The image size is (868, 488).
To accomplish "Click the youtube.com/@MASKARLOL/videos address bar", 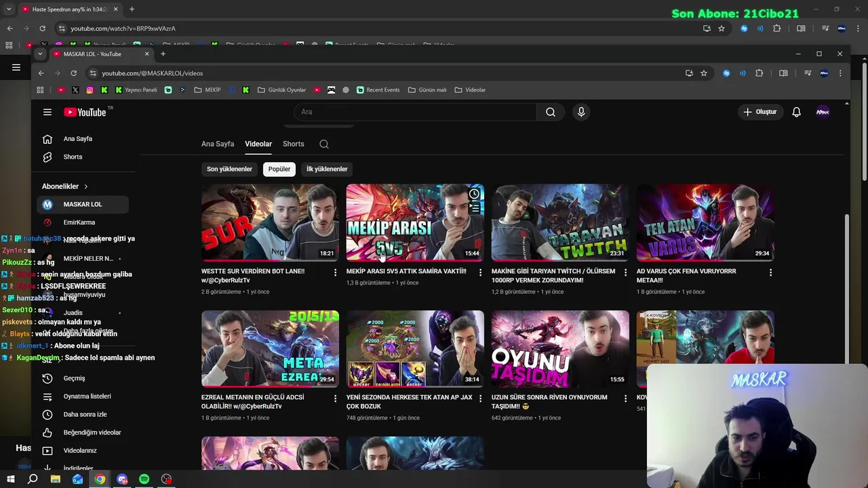I will [x=387, y=73].
